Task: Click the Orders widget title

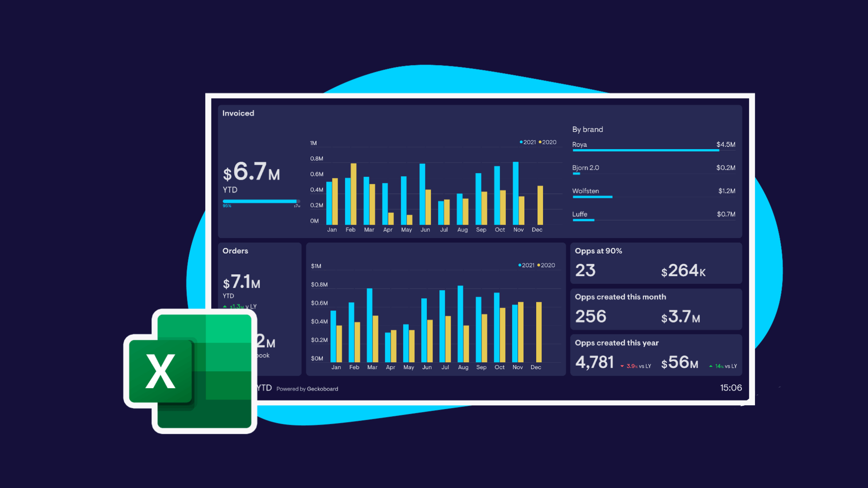Action: 235,251
